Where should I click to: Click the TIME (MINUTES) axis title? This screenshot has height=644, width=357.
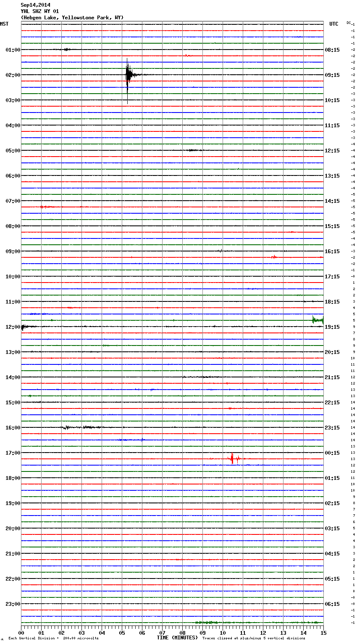pos(177,638)
